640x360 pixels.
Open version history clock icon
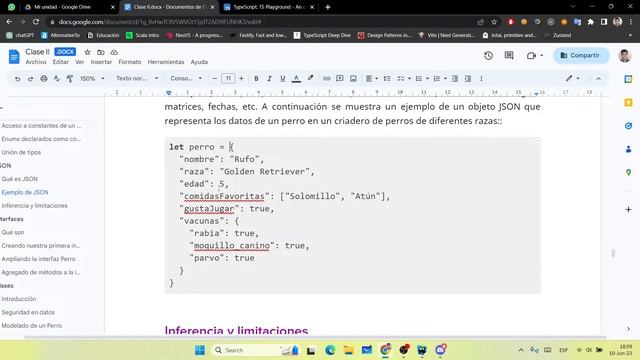pyautogui.click(x=488, y=56)
